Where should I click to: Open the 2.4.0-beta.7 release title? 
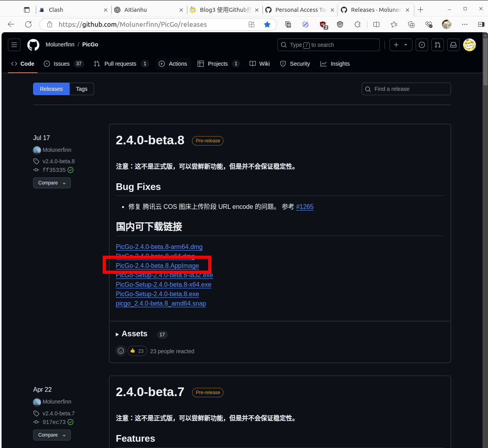click(x=150, y=392)
